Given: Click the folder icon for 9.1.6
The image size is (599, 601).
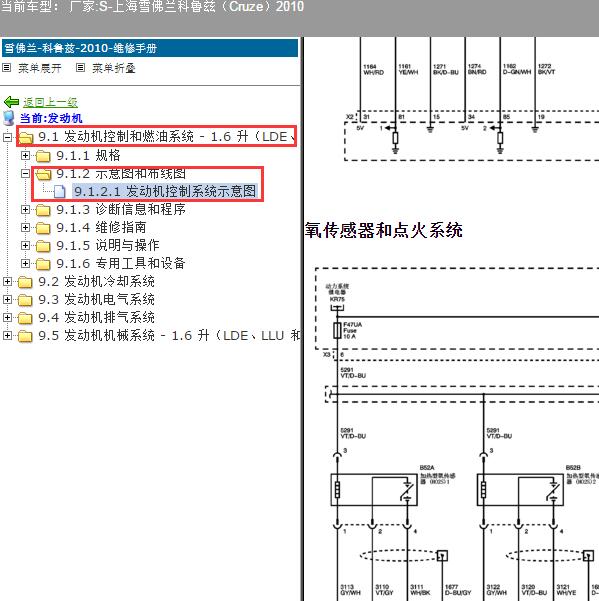Looking at the screenshot, I should (43, 264).
